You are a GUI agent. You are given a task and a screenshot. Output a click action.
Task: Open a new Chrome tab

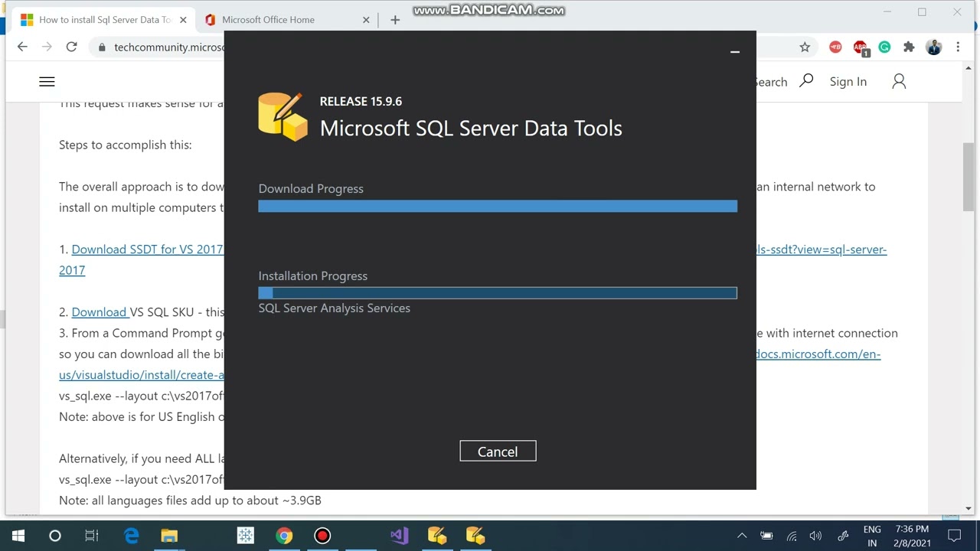[x=395, y=20]
